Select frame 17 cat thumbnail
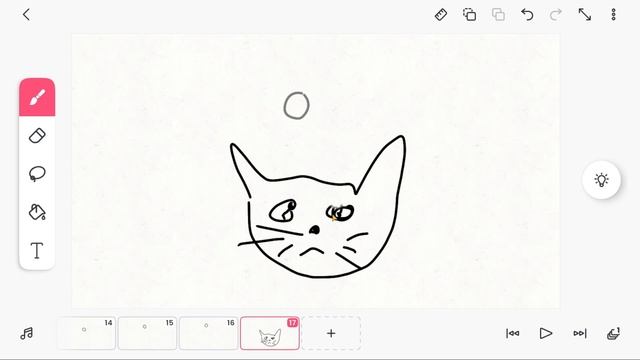The height and width of the screenshot is (360, 640). pyautogui.click(x=270, y=333)
